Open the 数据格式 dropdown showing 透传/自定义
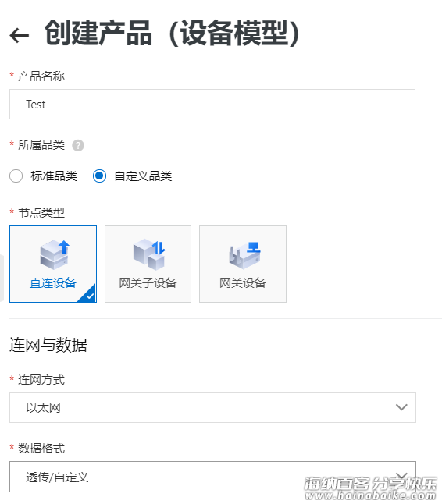This screenshot has width=442, height=504. coord(212,477)
